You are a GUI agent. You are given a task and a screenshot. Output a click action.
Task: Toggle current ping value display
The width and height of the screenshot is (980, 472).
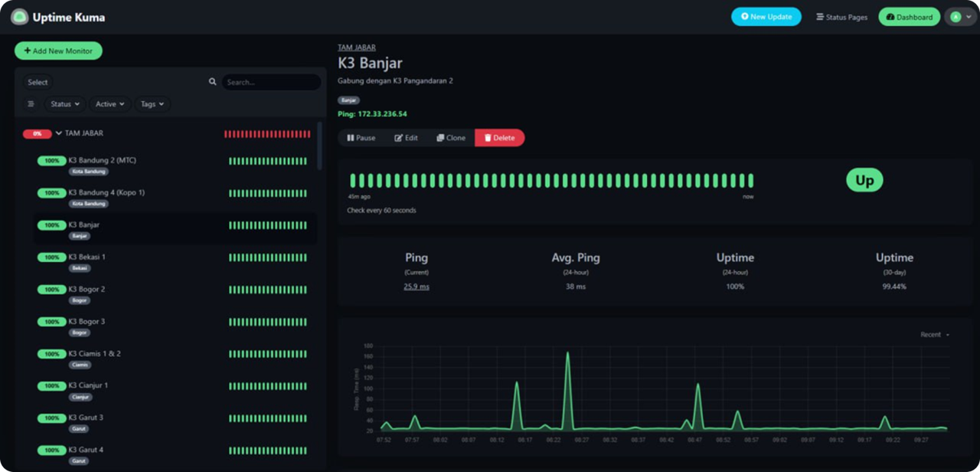click(x=416, y=287)
